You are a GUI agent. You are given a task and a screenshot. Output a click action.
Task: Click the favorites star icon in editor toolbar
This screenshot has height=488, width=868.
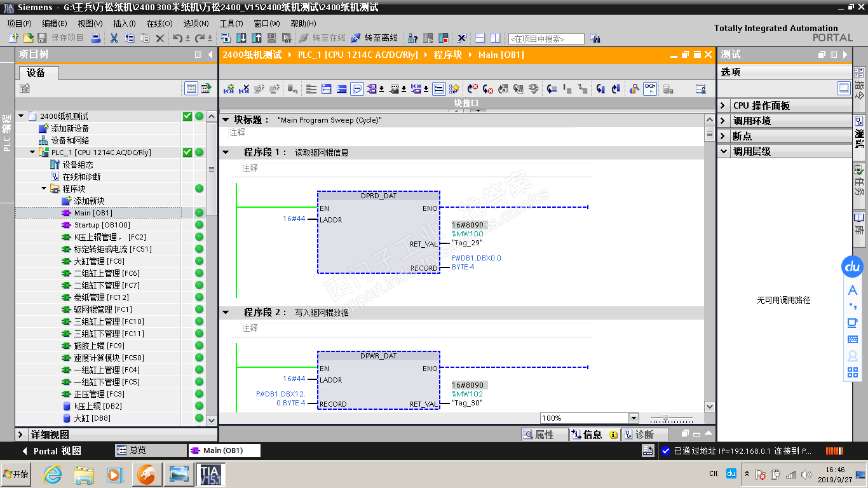[454, 89]
